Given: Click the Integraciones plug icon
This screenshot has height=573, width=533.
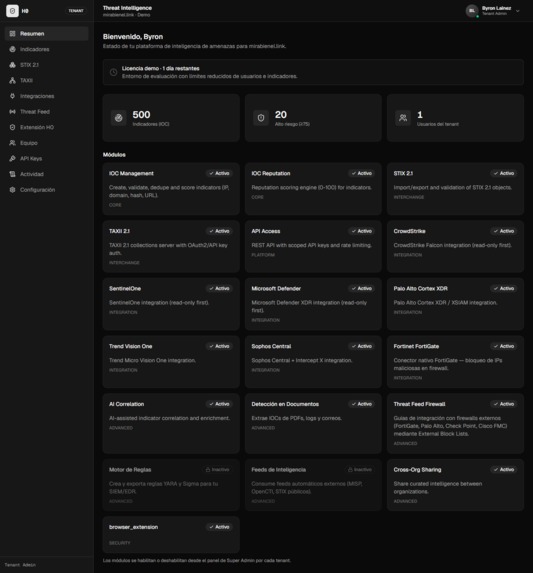Looking at the screenshot, I should (12, 96).
